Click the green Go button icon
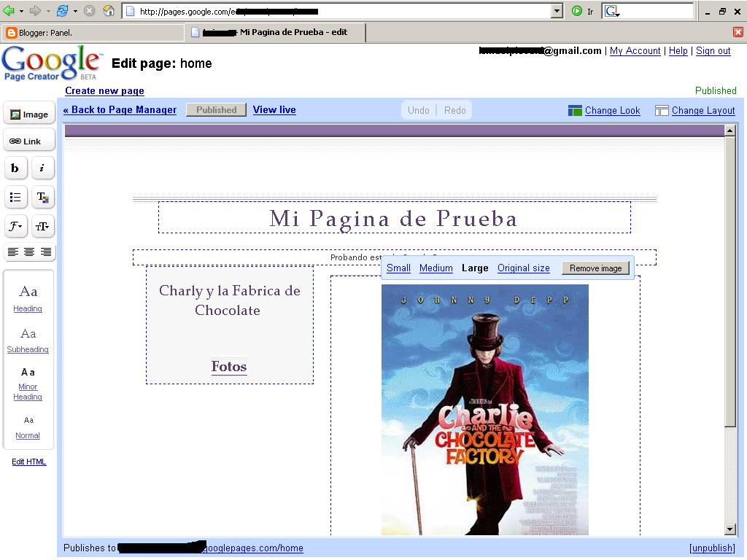The height and width of the screenshot is (560, 747). point(577,11)
